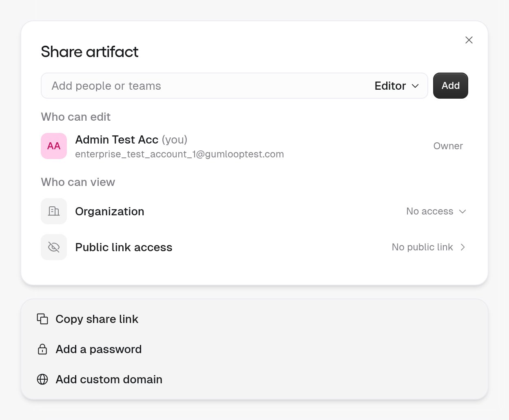The height and width of the screenshot is (420, 509).
Task: Select the Admin Test Acc name
Action: click(117, 139)
